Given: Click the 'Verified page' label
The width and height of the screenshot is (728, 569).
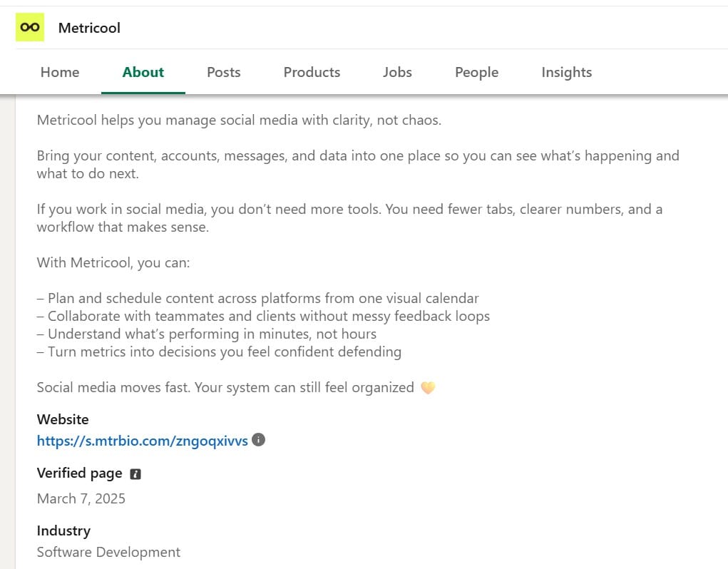Looking at the screenshot, I should (79, 473).
